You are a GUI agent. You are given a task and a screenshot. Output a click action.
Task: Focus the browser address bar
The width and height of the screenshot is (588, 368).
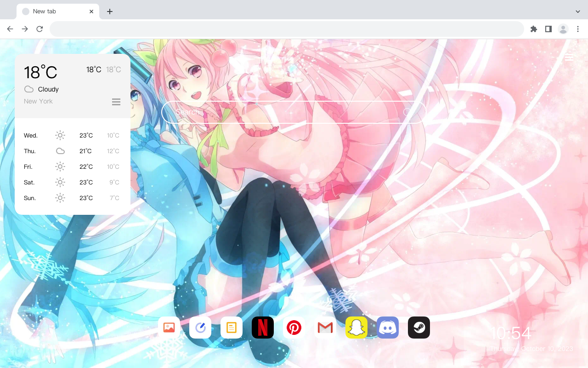[287, 29]
